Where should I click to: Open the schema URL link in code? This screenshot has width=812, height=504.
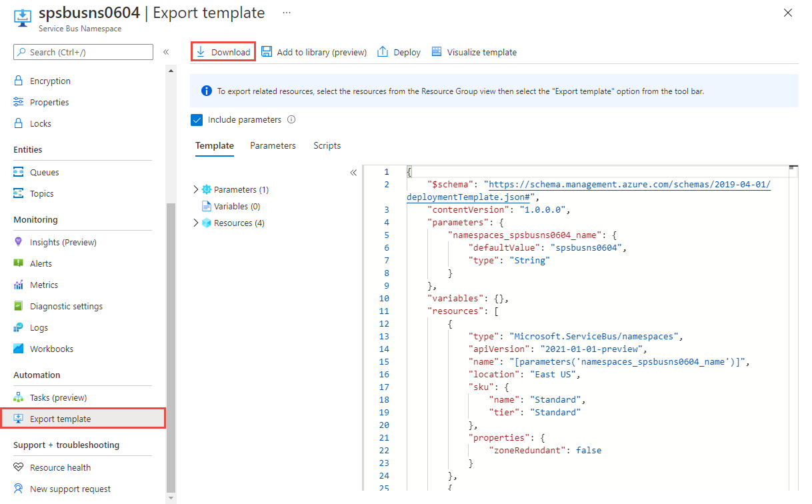pos(628,185)
